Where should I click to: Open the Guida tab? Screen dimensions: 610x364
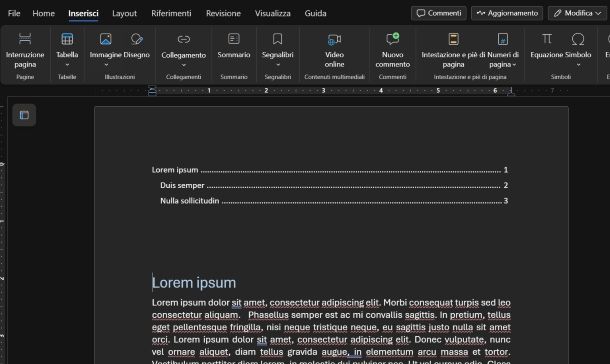316,13
